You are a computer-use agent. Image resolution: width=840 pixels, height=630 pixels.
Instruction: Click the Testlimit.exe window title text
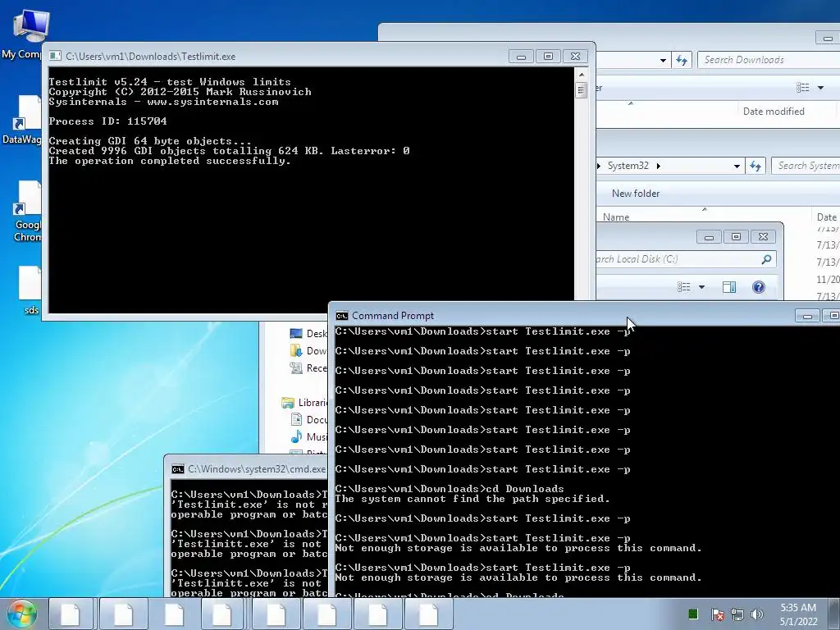coord(151,57)
